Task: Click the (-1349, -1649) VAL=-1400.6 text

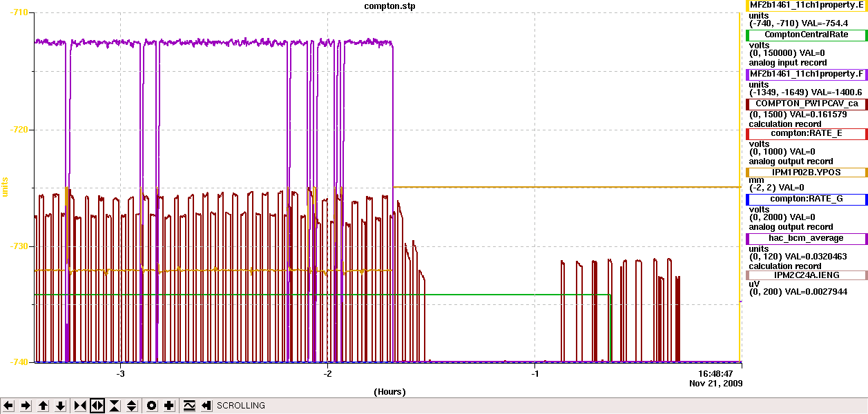Action: 805,92
